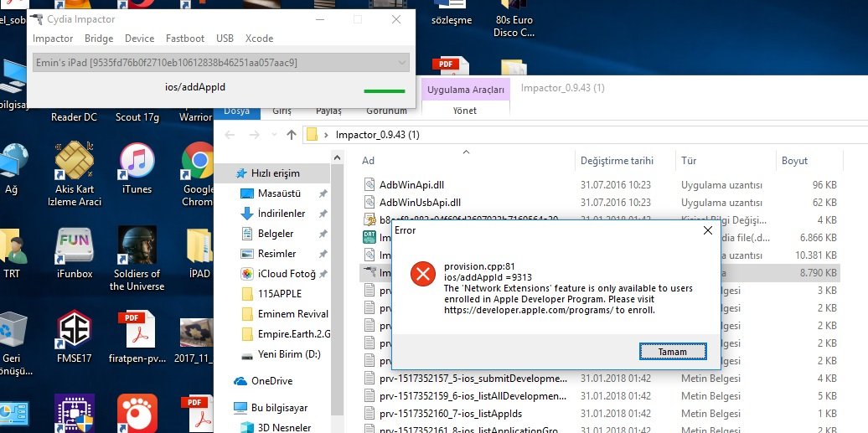The image size is (868, 433).
Task: Open the FMSE17 desktop icon
Action: pos(74,332)
